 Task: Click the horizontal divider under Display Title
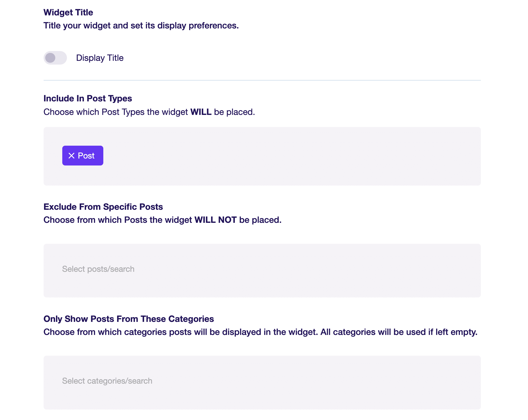point(262,80)
